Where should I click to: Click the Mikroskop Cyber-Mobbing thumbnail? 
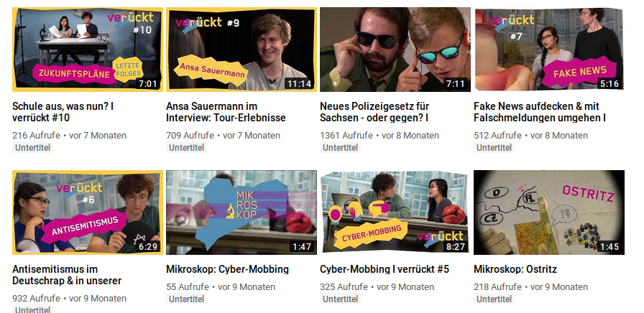(x=241, y=212)
